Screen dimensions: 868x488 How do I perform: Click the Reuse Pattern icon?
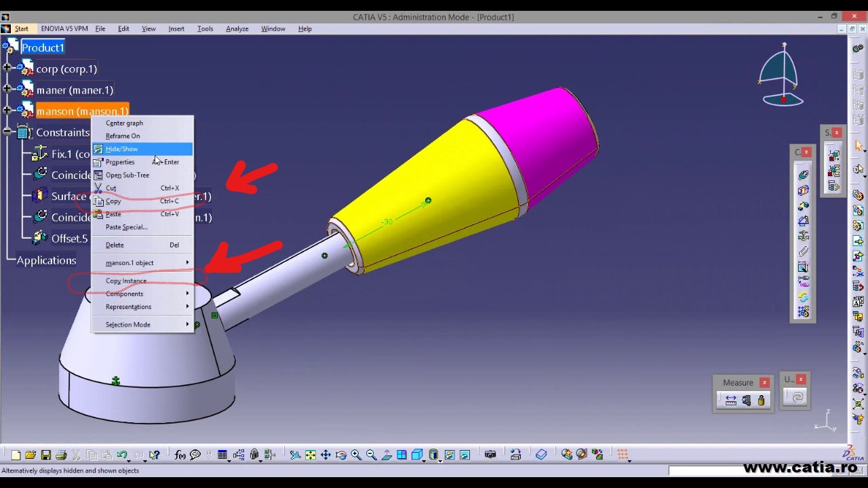[804, 312]
